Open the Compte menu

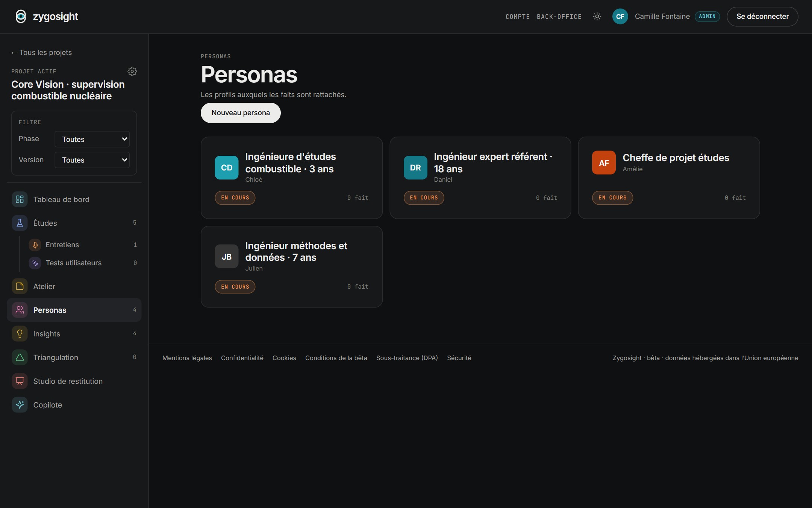(518, 17)
